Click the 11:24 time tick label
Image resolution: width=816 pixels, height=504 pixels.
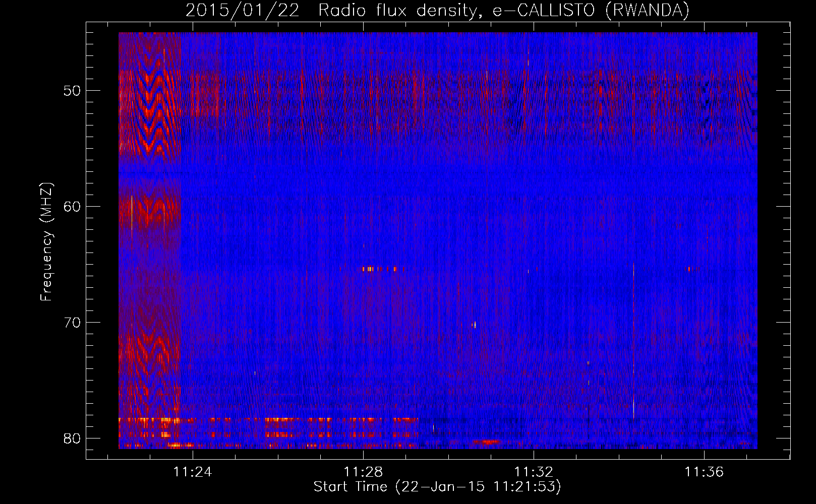(x=193, y=472)
